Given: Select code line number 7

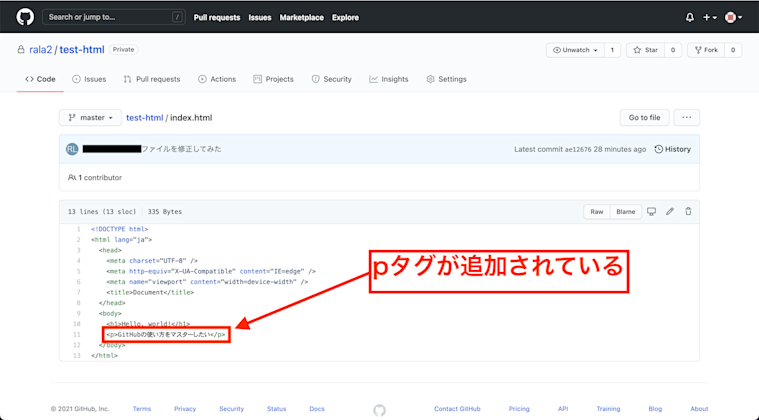Looking at the screenshot, I should coord(78,292).
